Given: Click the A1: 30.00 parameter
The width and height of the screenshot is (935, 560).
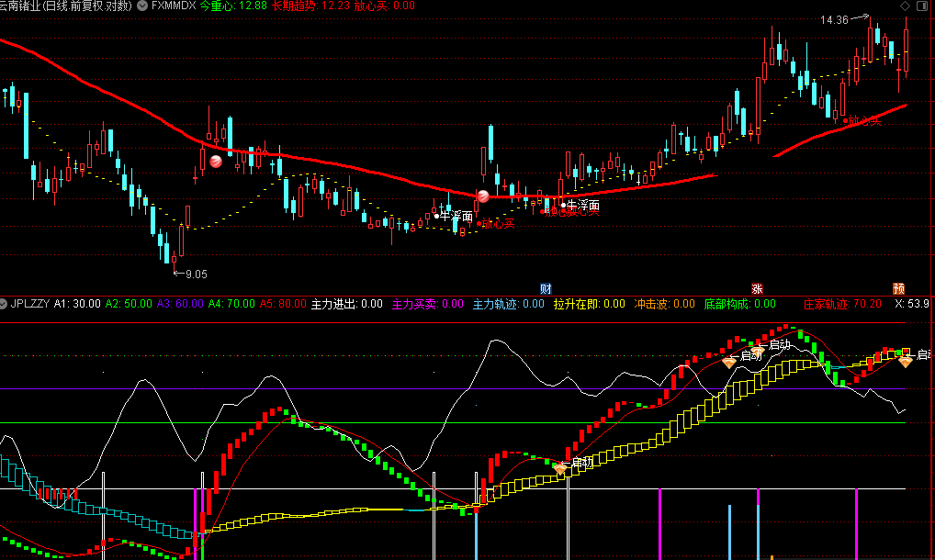Looking at the screenshot, I should tap(77, 304).
